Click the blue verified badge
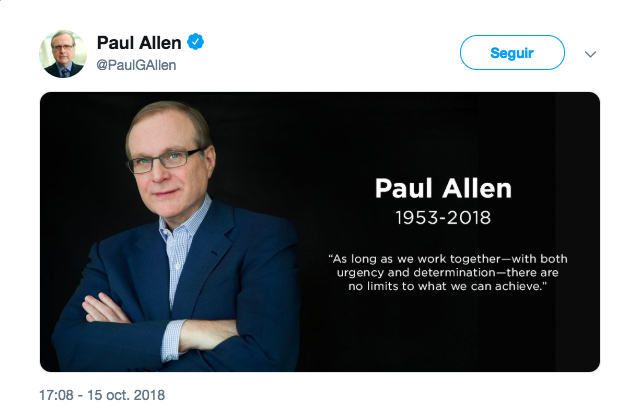633x409 pixels. (197, 42)
